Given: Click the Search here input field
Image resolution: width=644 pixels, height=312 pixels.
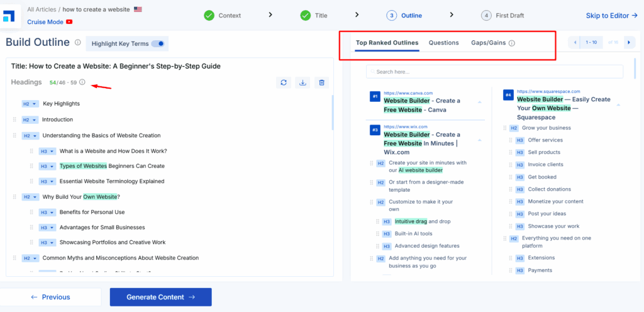Looking at the screenshot, I should pos(494,72).
